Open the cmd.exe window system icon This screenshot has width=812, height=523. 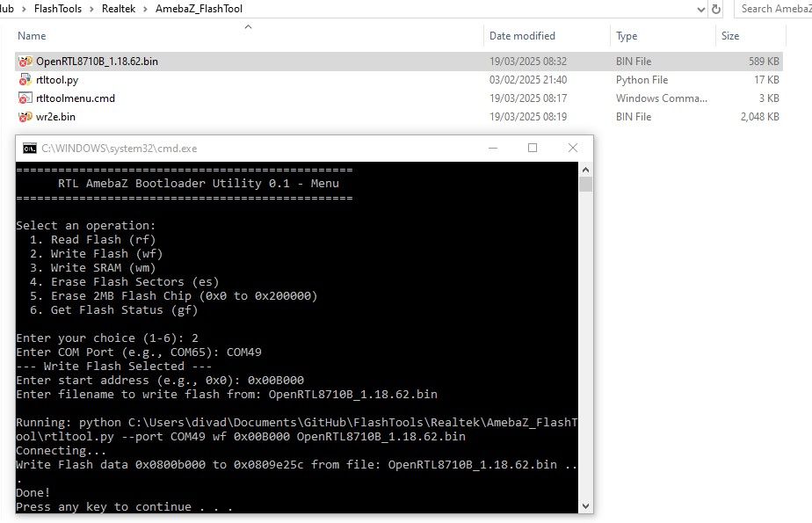pyautogui.click(x=30, y=149)
